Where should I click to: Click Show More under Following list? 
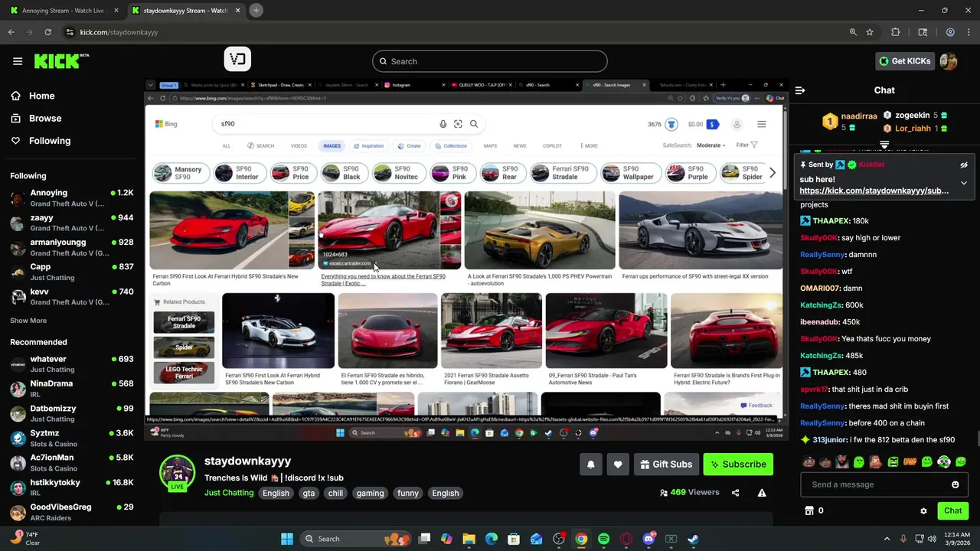28,321
